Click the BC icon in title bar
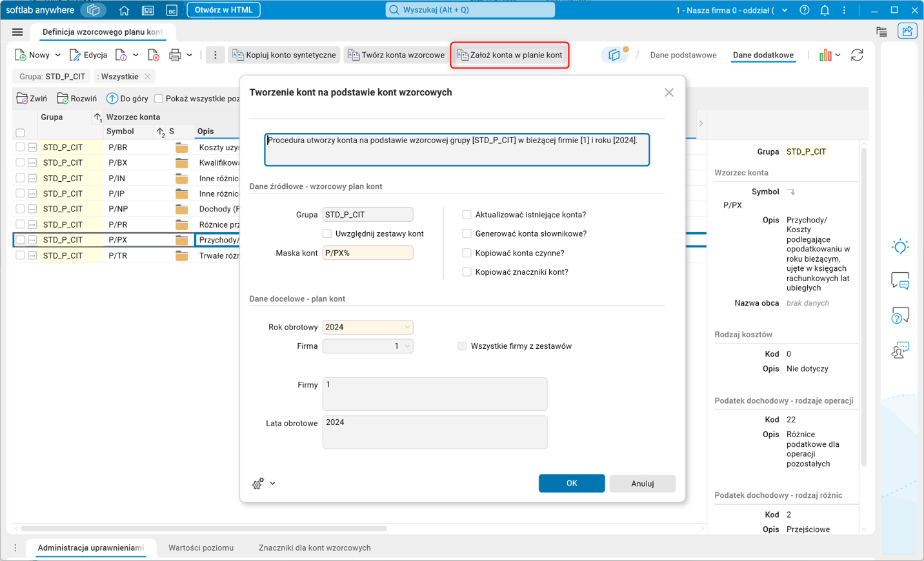Viewport: 924px width, 561px height. (172, 10)
